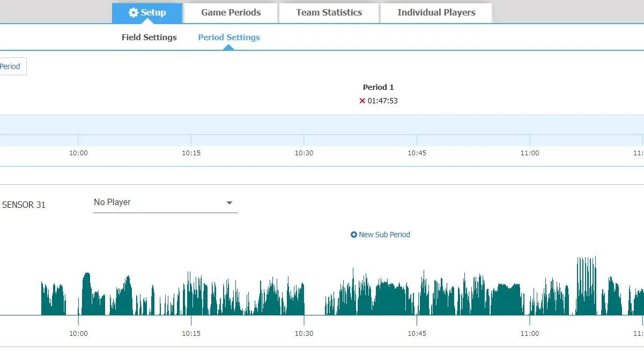This screenshot has width=644, height=354.
Task: Click the 10:30 mark on upper timeline
Action: 304,153
